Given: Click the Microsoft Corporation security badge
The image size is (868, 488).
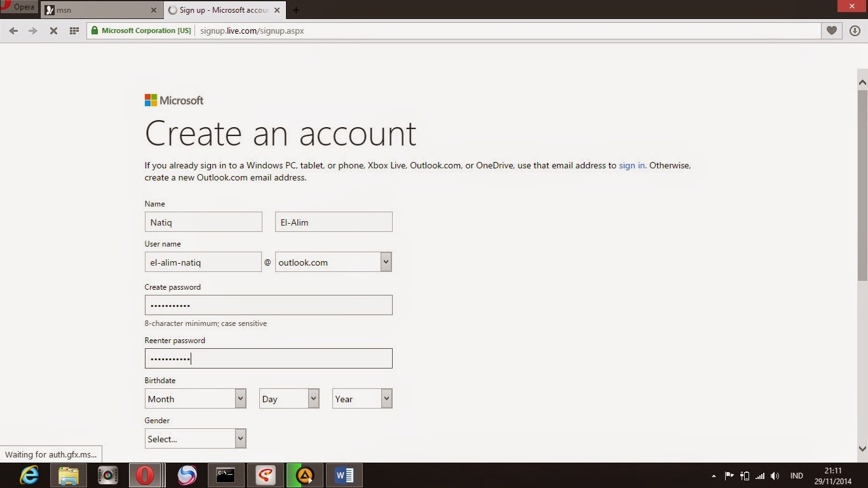Looking at the screenshot, I should (140, 30).
